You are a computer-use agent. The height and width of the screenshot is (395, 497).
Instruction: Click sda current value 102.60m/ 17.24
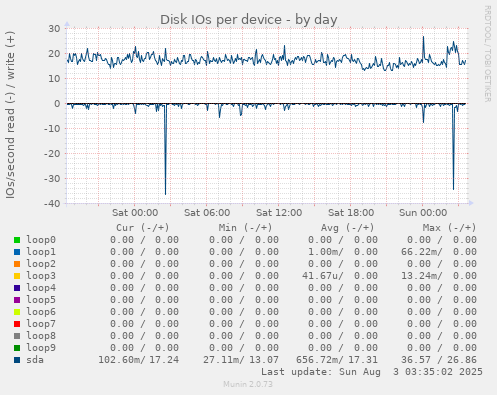[139, 360]
